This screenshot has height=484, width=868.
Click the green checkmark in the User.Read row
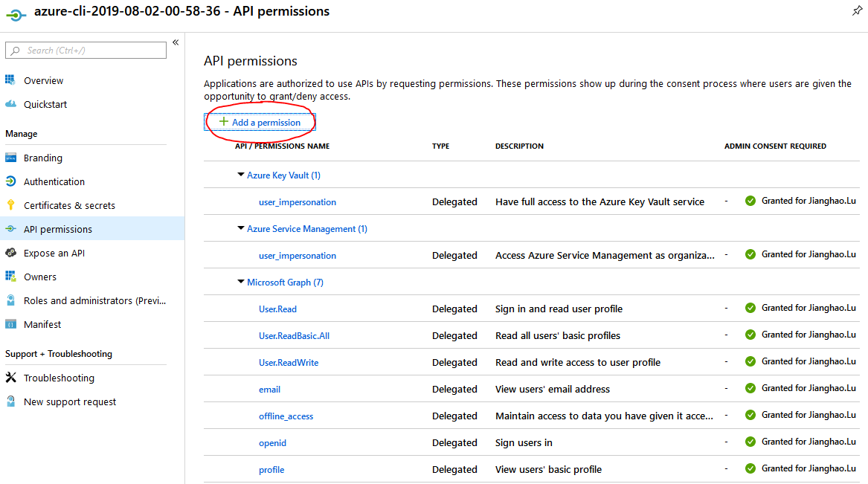point(750,308)
